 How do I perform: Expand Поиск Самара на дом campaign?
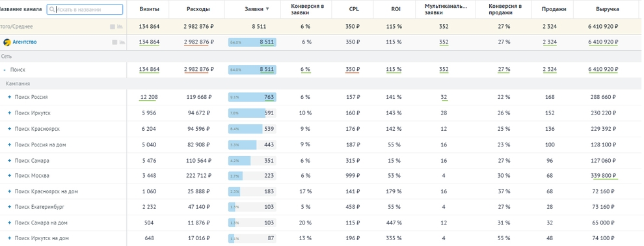[x=9, y=223]
